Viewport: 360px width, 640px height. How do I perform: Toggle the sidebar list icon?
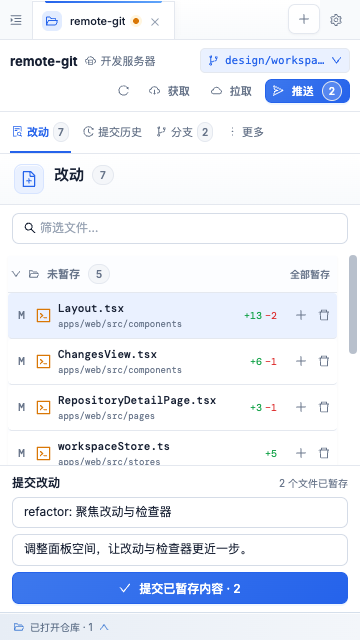point(16,20)
